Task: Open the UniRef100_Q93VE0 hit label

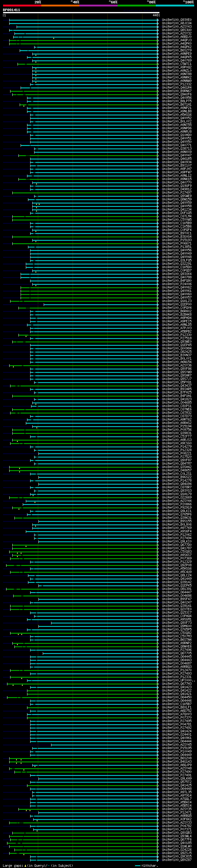Action: (x=177, y=20)
